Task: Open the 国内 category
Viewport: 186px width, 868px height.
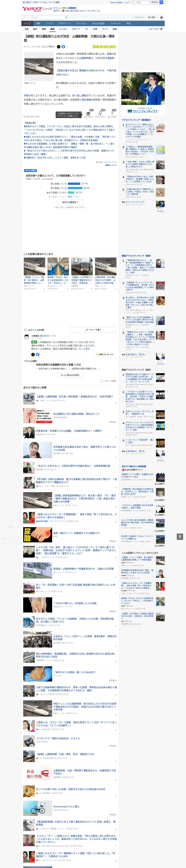Action: pyautogui.click(x=35, y=29)
